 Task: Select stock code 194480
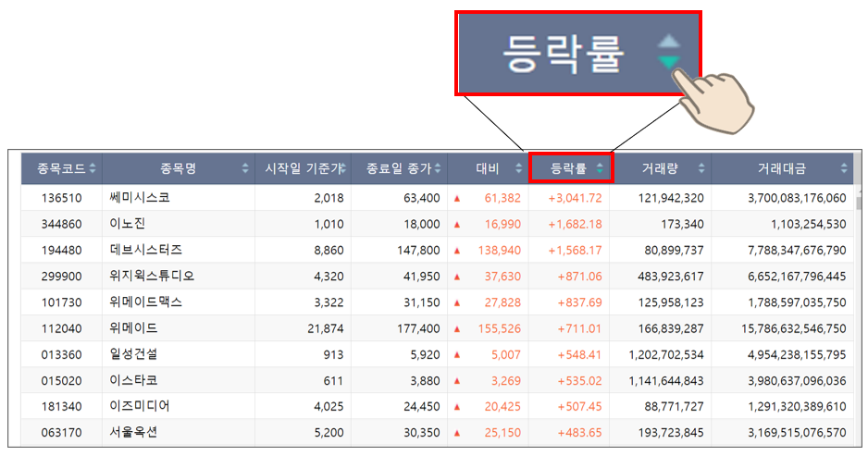pyautogui.click(x=61, y=250)
